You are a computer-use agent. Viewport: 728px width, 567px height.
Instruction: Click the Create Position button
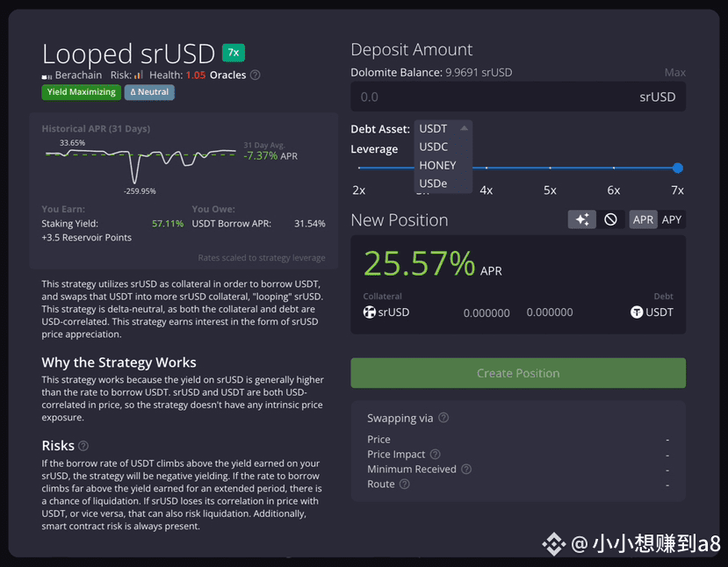[518, 373]
